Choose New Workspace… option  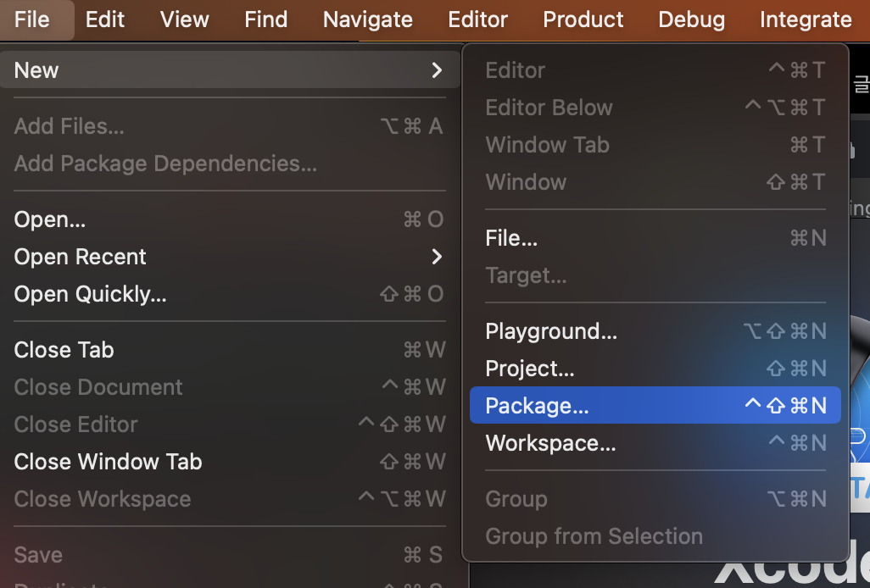point(550,443)
